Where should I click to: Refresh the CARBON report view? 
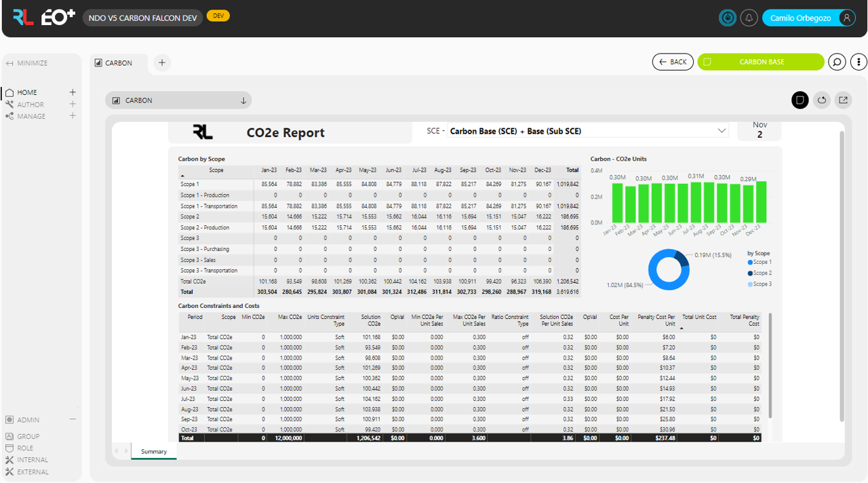pyautogui.click(x=821, y=100)
